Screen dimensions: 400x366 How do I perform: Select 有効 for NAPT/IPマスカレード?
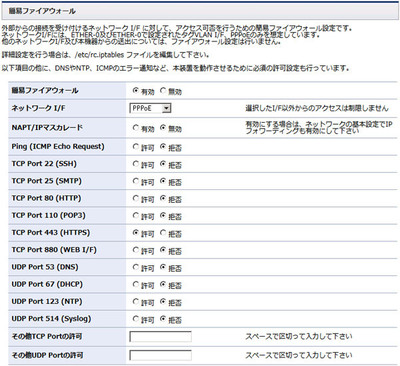click(135, 128)
